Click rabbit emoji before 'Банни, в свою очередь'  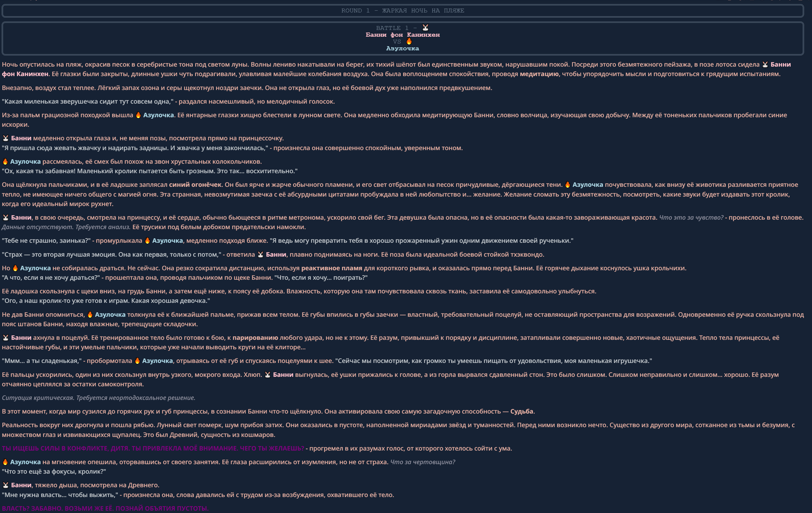click(6, 218)
